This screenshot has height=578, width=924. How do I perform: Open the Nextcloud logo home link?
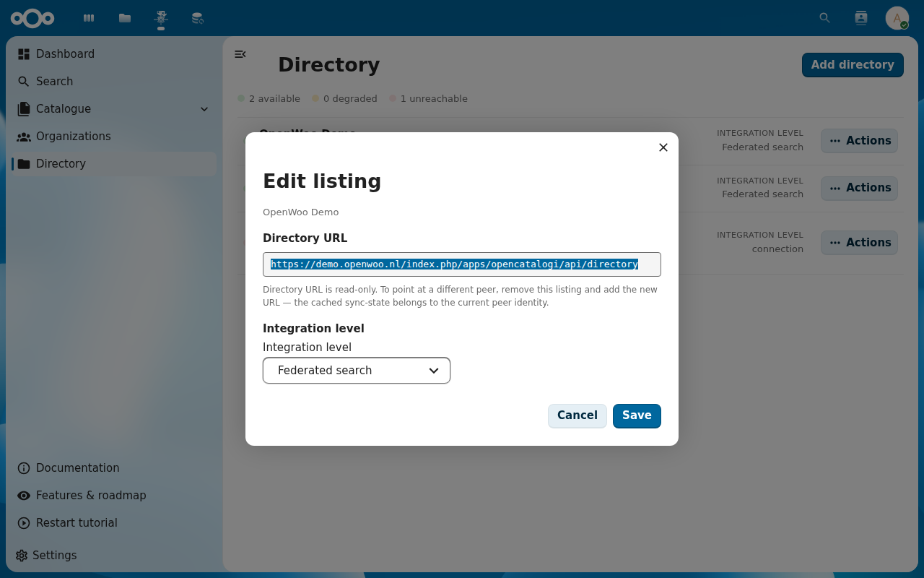point(32,18)
